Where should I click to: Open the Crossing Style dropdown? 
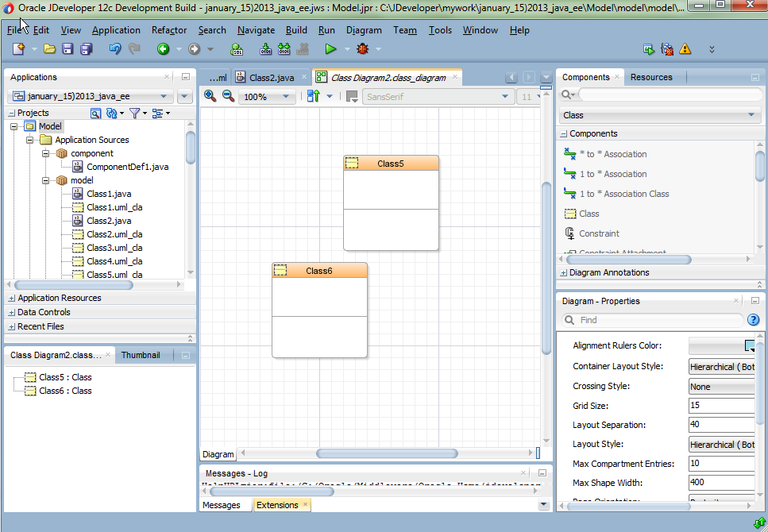tap(721, 387)
